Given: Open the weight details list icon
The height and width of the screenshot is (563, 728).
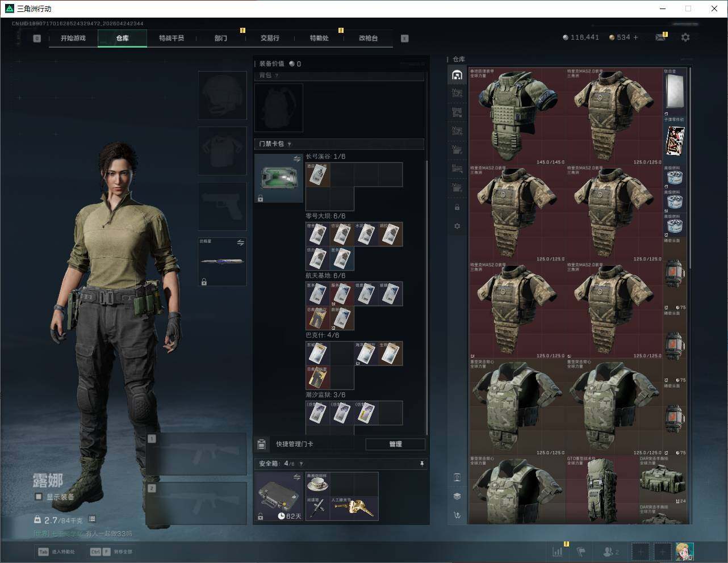Looking at the screenshot, I should 92,519.
